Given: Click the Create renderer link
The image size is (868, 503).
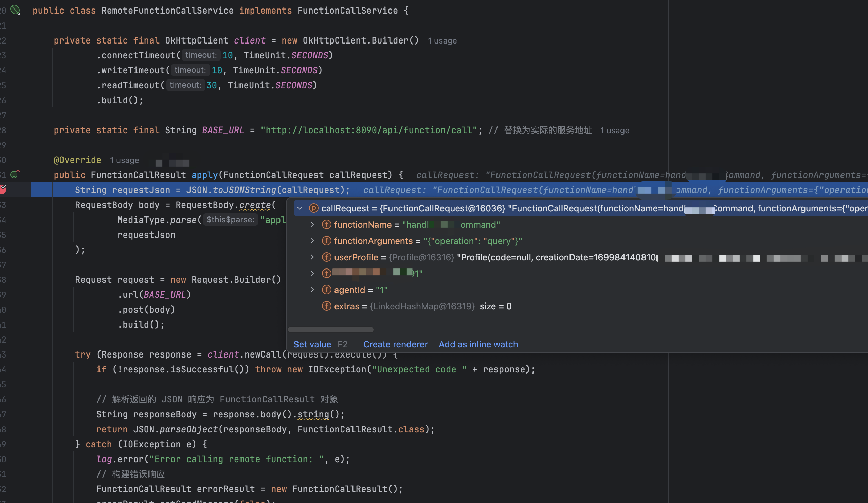Looking at the screenshot, I should pos(395,344).
